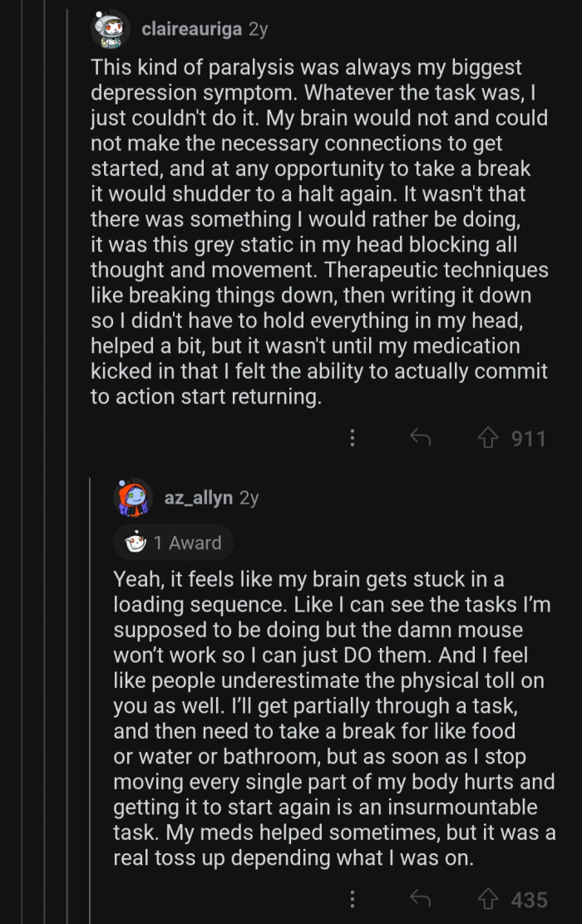Click the reply arrow under az_allyn's comment
Viewport: 582px width, 924px height.
[420, 898]
